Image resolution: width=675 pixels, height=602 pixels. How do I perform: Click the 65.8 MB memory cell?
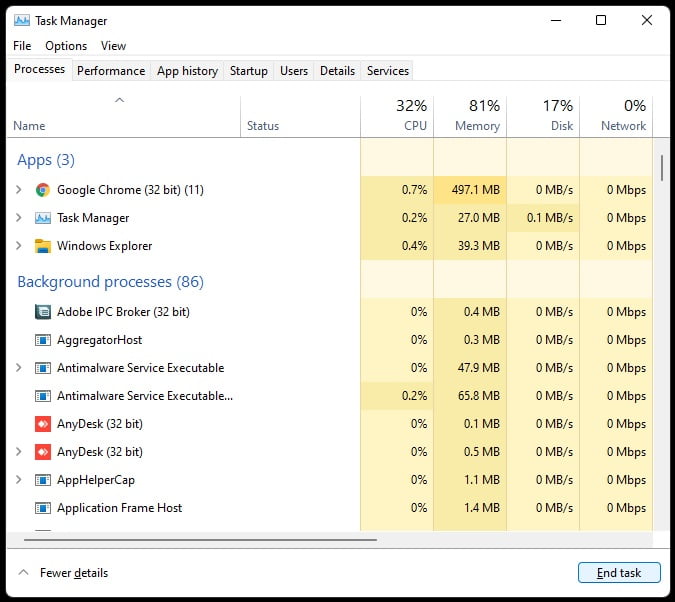[470, 396]
